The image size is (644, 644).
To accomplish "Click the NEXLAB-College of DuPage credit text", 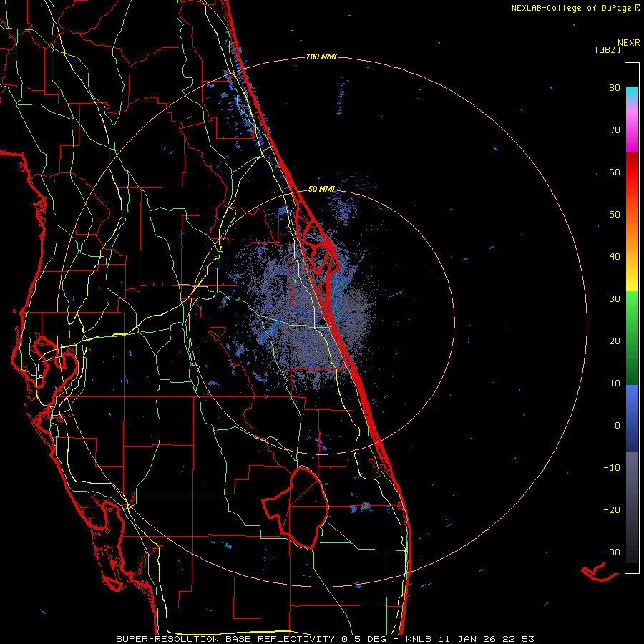I will click(571, 8).
